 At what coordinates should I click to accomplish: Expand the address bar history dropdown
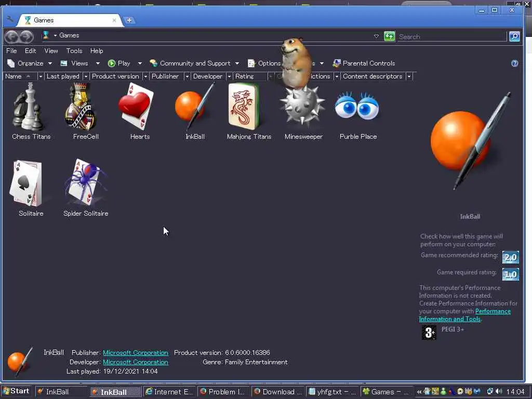tap(376, 36)
